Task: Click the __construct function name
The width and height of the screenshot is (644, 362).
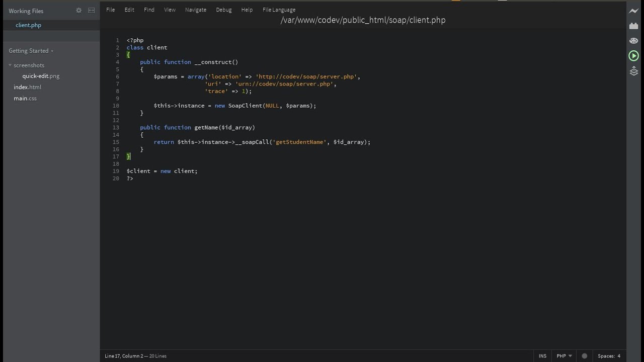Action: 213,62
